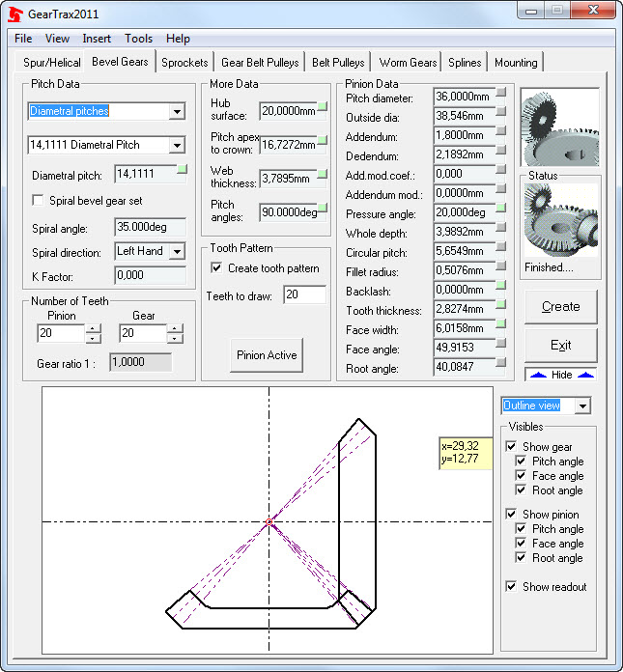This screenshot has width=623, height=672.
Task: Click lock indicator next to Dedendum field
Action: coord(500,151)
